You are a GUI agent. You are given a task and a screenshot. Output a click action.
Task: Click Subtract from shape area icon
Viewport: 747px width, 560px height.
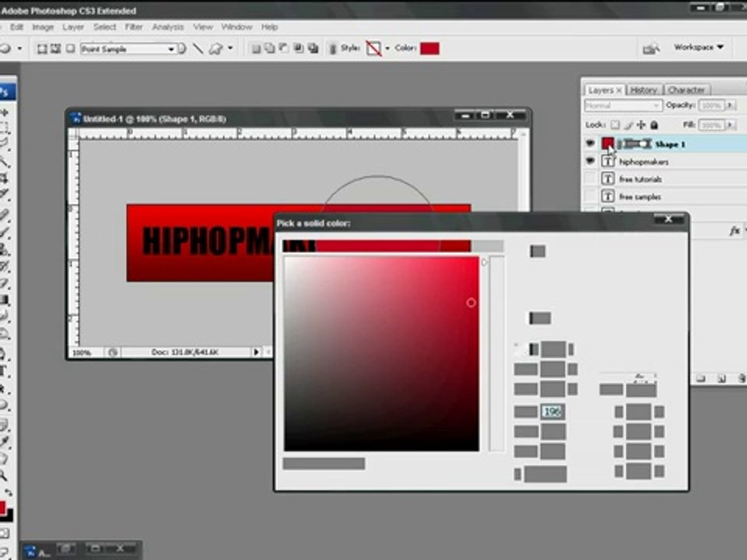coord(284,48)
